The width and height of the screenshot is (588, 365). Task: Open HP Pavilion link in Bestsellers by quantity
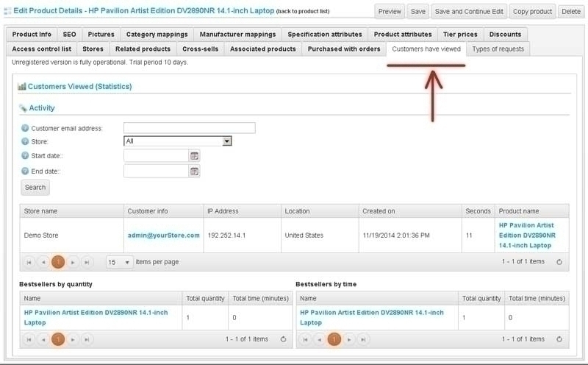coord(96,317)
